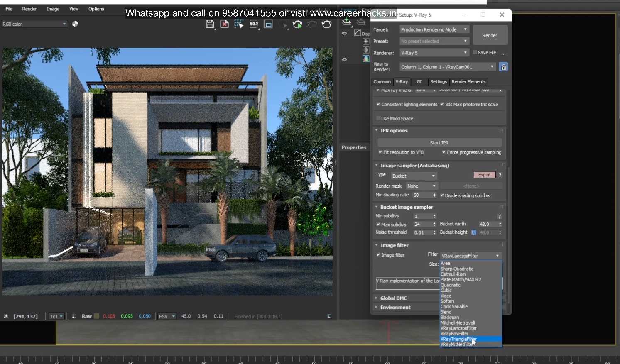Click the Save Image toolbar icon
The width and height of the screenshot is (620, 364).
[x=211, y=24]
